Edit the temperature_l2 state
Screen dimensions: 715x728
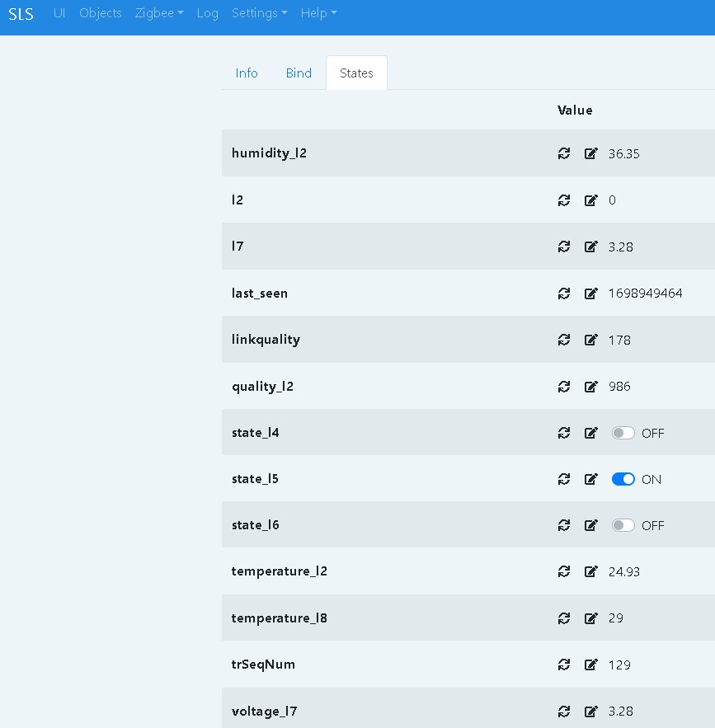click(x=590, y=571)
